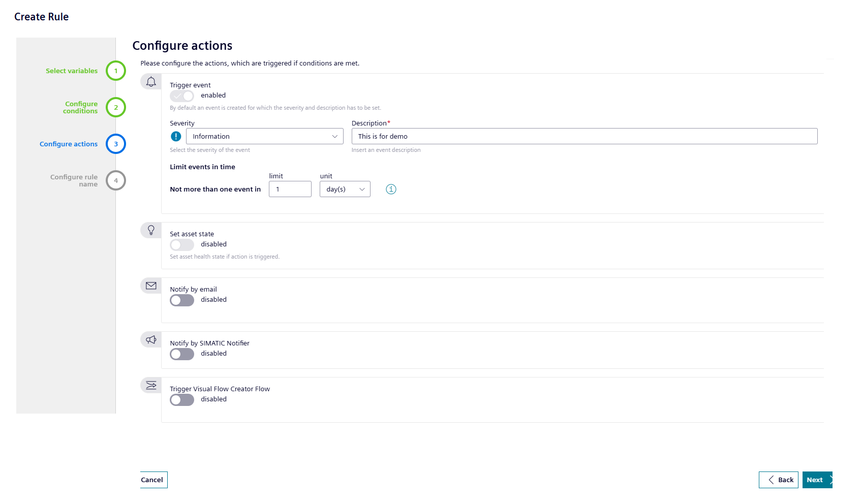Enable the Notify by SIMATIC Notifier toggle
862x504 pixels.
182,354
